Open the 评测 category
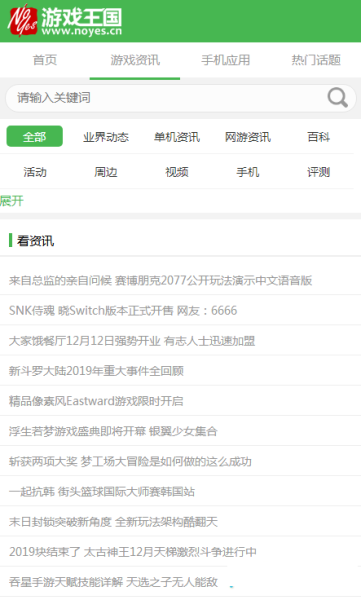 [319, 172]
